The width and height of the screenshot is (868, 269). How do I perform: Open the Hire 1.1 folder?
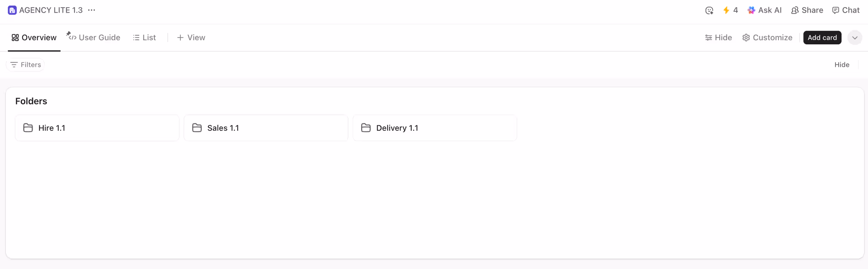tap(97, 128)
